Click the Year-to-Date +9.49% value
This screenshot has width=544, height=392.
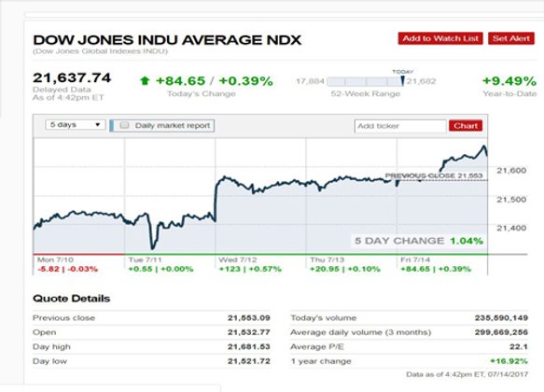tap(509, 81)
